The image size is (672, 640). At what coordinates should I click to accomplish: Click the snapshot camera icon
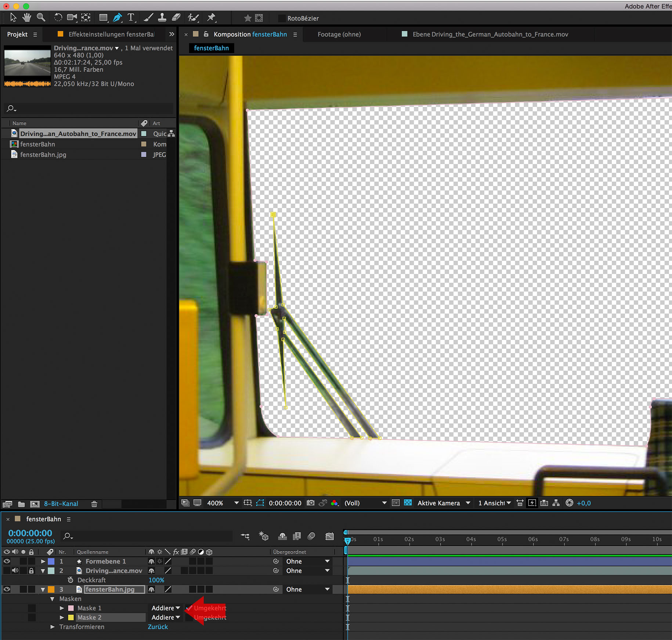point(310,503)
